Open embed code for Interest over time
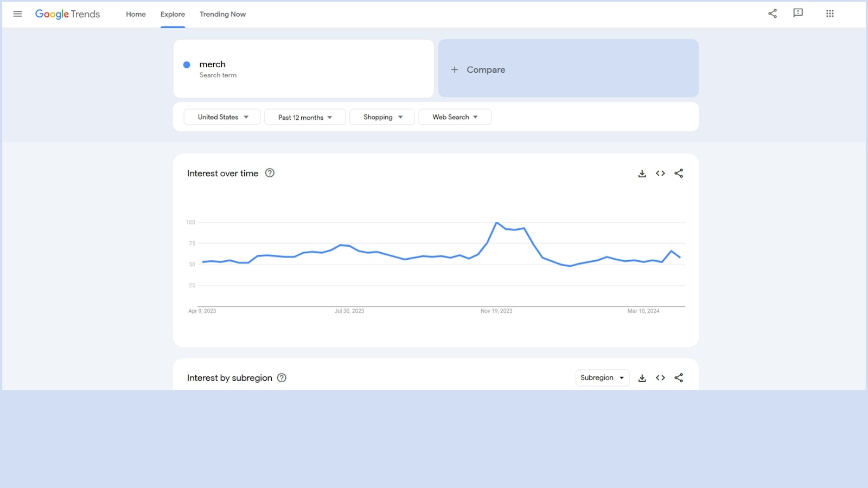Screen dimensions: 868x488 coord(660,174)
